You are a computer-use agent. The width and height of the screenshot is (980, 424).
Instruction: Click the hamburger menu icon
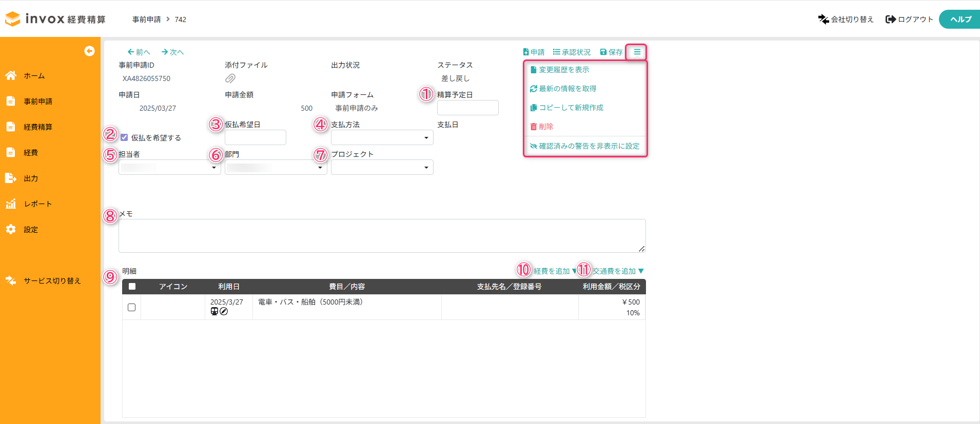[637, 52]
